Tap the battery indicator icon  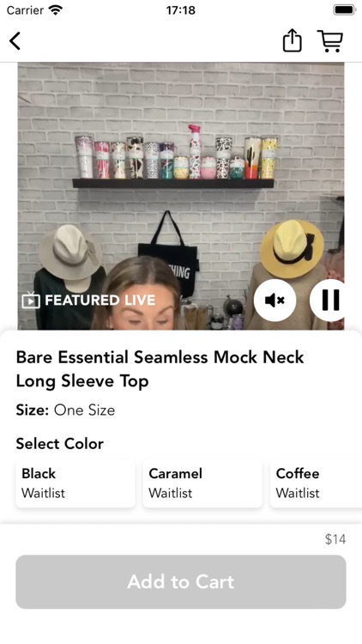[344, 9]
